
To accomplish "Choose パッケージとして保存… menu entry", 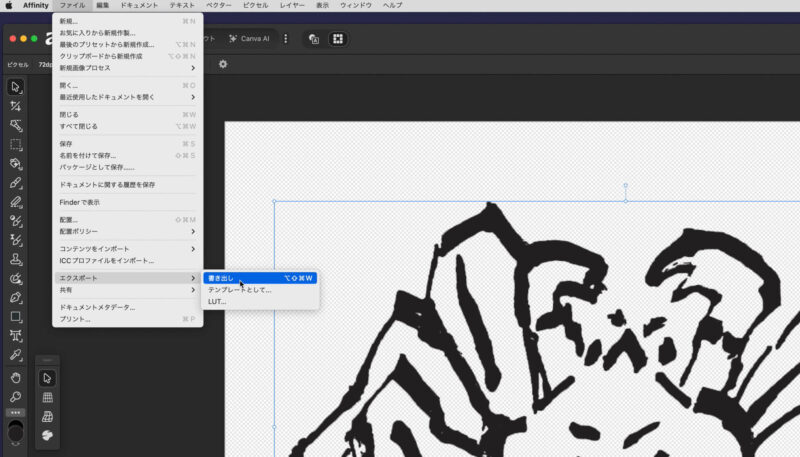I will pos(128,167).
